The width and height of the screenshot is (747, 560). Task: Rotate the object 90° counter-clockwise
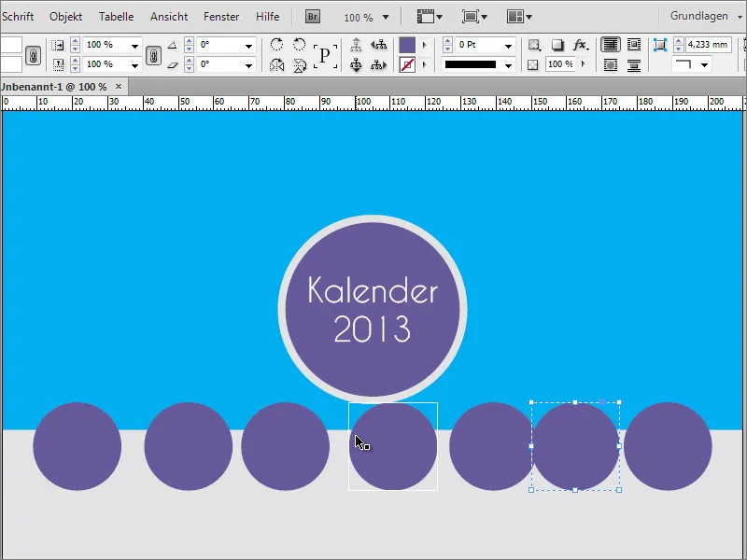(299, 45)
